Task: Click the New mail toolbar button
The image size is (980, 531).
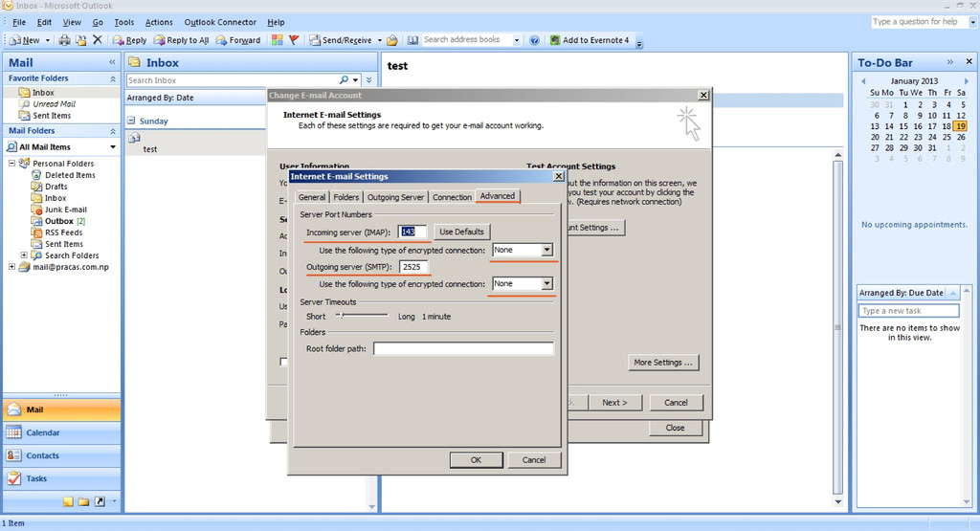Action: (x=25, y=40)
